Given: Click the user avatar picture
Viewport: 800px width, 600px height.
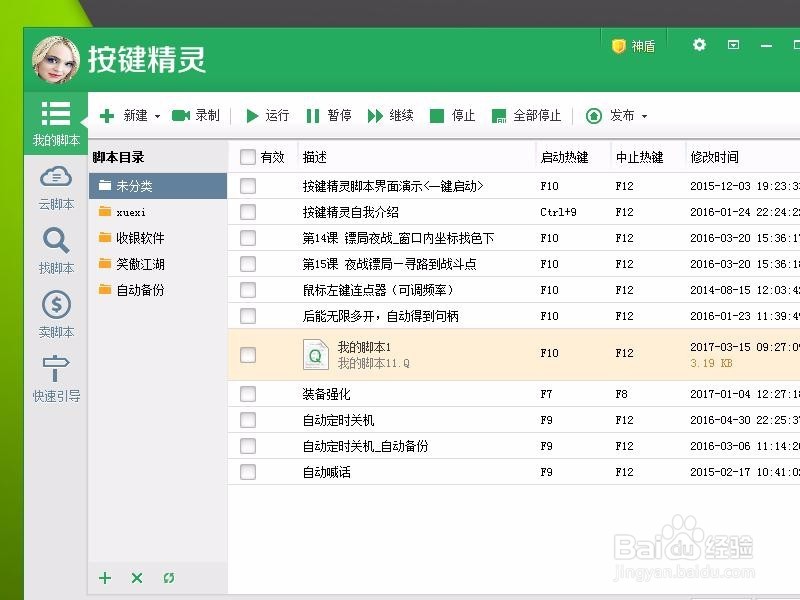Looking at the screenshot, I should 56,60.
